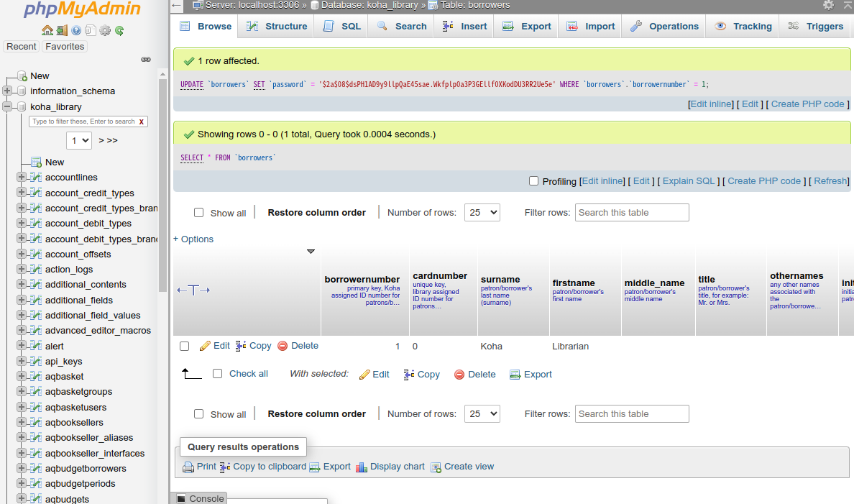Open navigation panel settings gear icon

[x=105, y=30]
